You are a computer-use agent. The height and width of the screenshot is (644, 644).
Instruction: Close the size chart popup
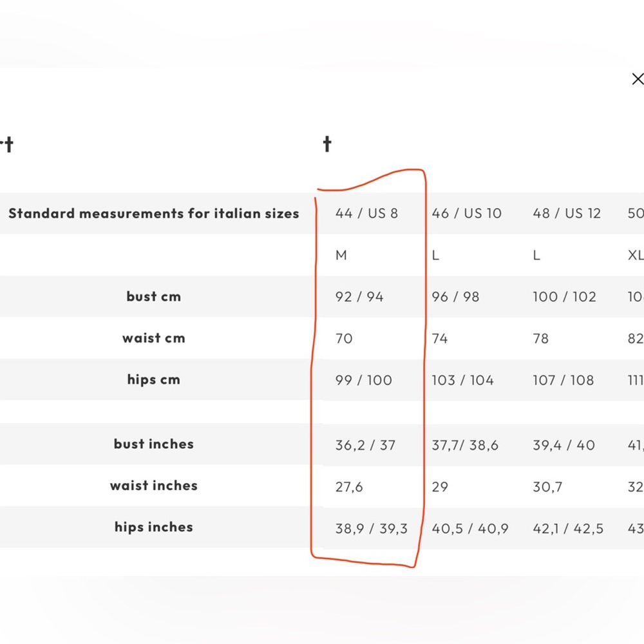(637, 79)
